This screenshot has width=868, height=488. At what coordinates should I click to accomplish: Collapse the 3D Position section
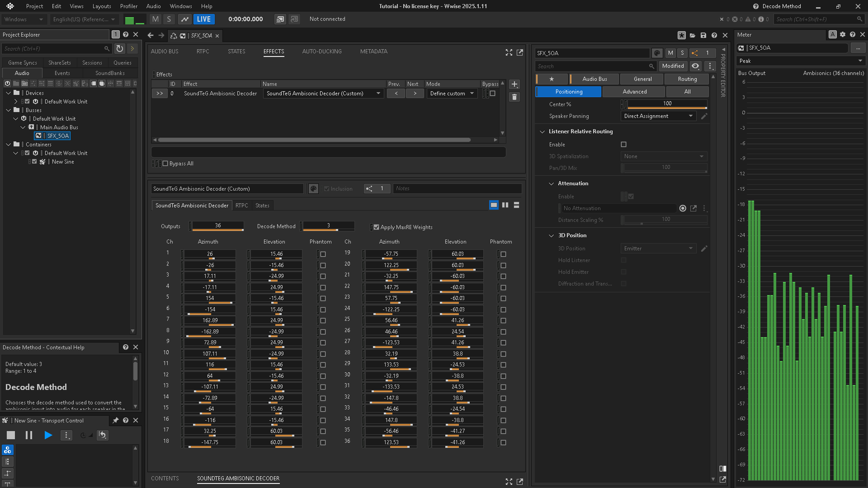551,235
